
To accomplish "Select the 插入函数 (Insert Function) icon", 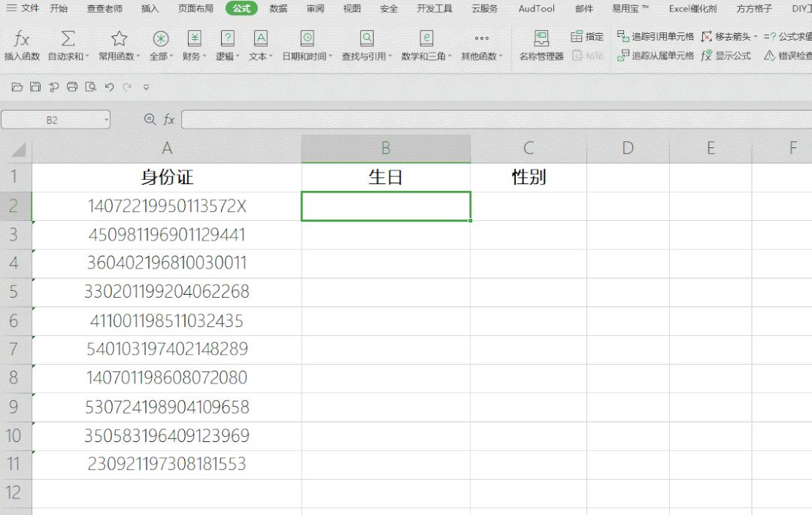I will 20,39.
